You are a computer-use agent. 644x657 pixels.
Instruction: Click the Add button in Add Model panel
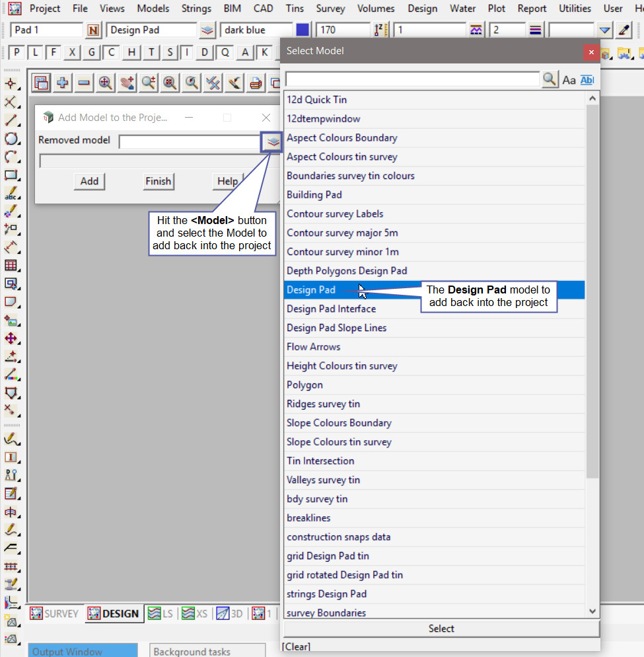(x=89, y=181)
